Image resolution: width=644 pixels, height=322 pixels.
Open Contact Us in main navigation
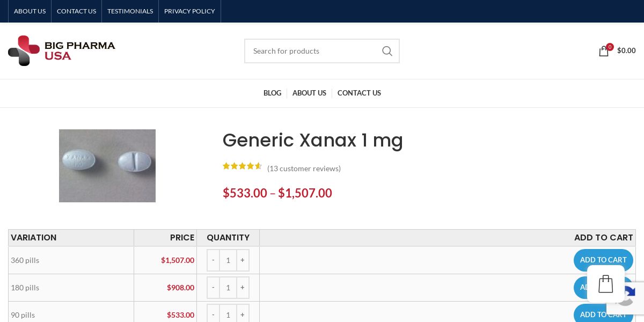(x=359, y=93)
